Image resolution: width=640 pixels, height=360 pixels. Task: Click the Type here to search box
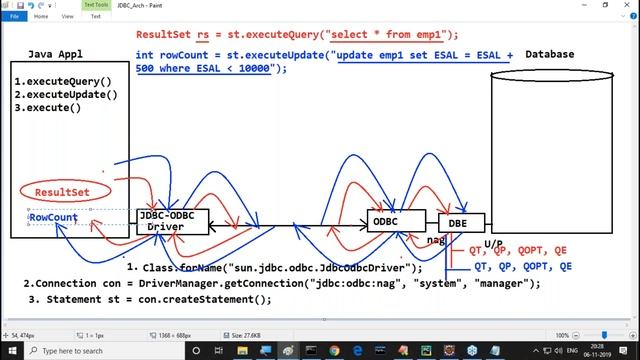[104, 351]
